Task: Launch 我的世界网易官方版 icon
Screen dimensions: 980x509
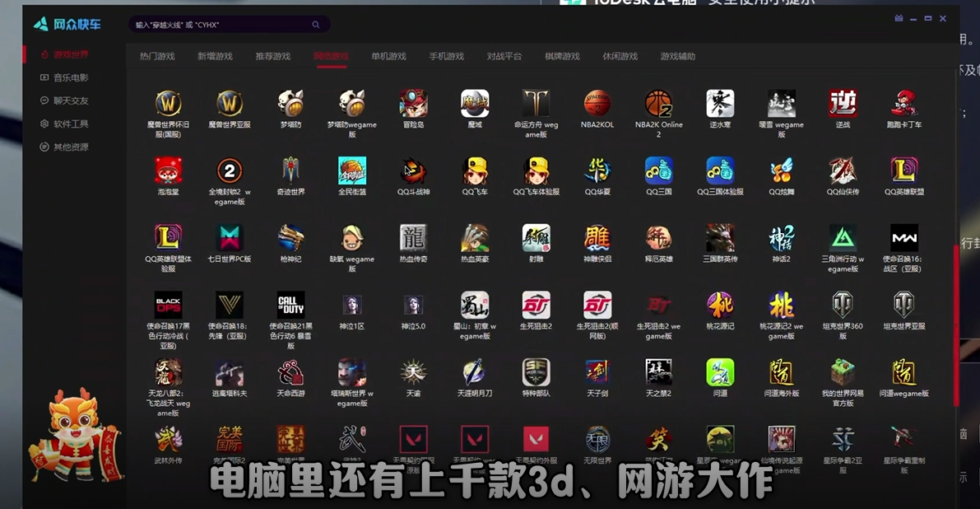Action: tap(843, 372)
